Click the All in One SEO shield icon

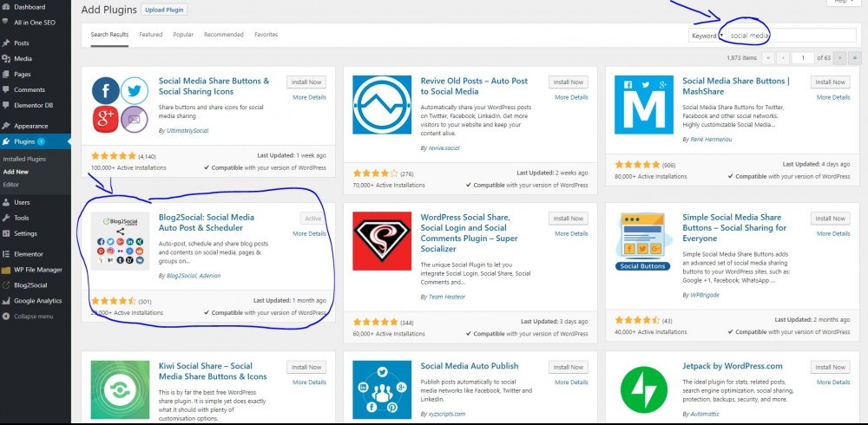point(5,23)
